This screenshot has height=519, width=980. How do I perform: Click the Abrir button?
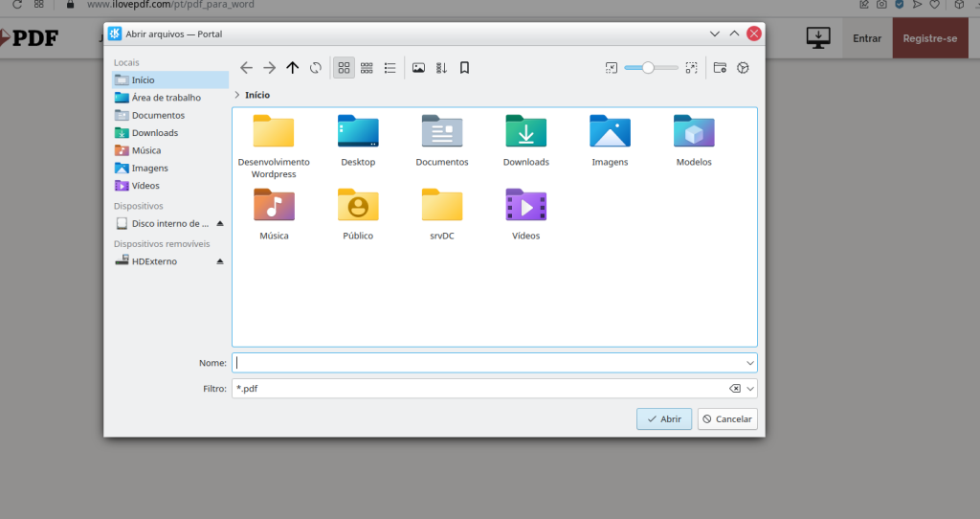[664, 419]
